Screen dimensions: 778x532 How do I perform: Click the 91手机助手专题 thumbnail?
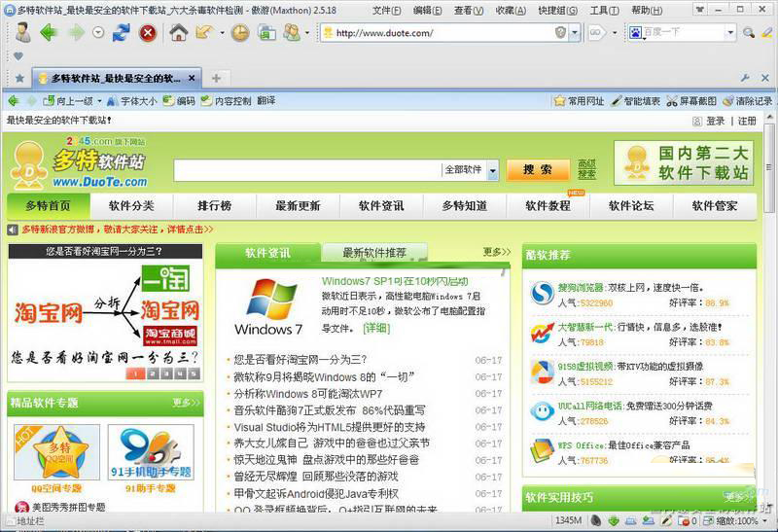coord(151,452)
